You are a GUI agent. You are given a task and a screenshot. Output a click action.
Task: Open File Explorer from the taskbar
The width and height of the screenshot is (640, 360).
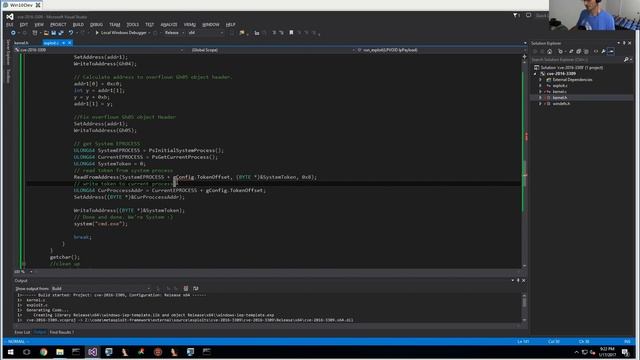pos(60,352)
